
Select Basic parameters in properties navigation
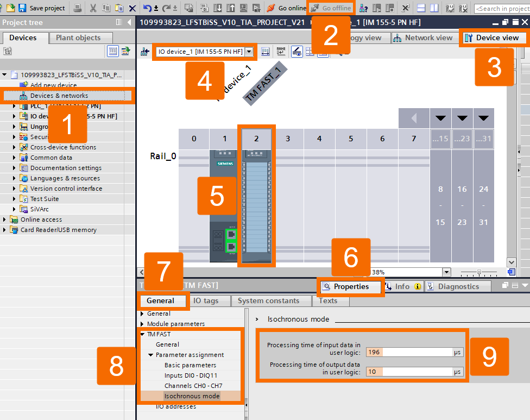(190, 365)
